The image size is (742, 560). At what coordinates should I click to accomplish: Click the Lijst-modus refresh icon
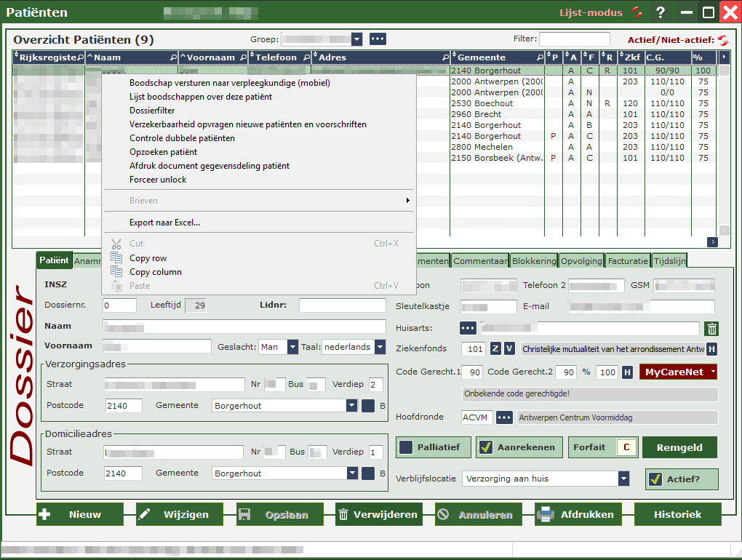(637, 12)
